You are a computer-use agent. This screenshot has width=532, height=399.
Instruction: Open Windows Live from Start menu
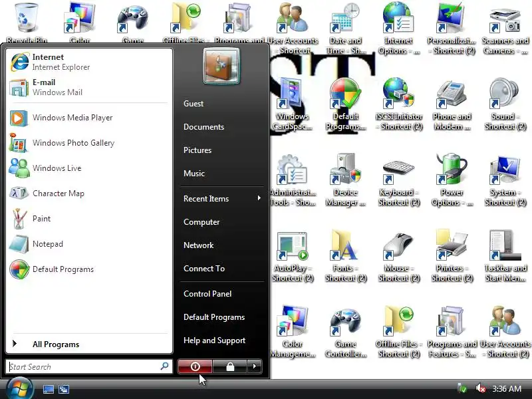pos(89,168)
